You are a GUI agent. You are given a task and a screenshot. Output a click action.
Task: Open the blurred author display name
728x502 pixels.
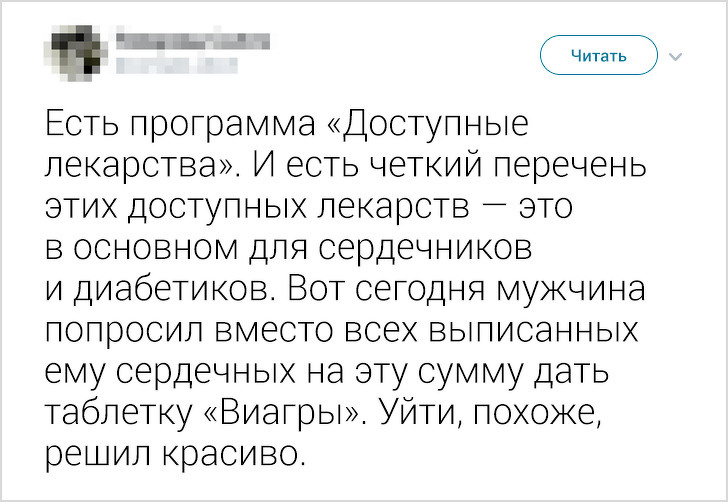tap(192, 42)
